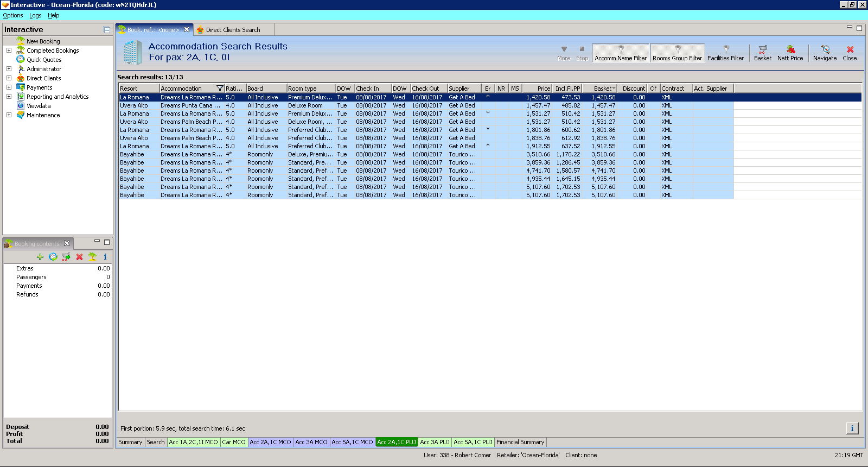Screen dimensions: 868x467
Task: Expand the Reporting and Analytics node
Action: [x=9, y=97]
